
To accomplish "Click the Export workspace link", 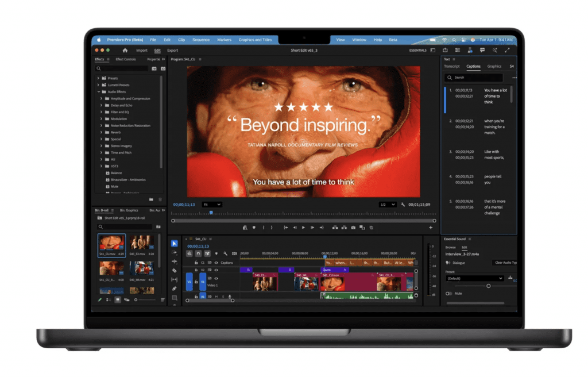I will point(172,51).
